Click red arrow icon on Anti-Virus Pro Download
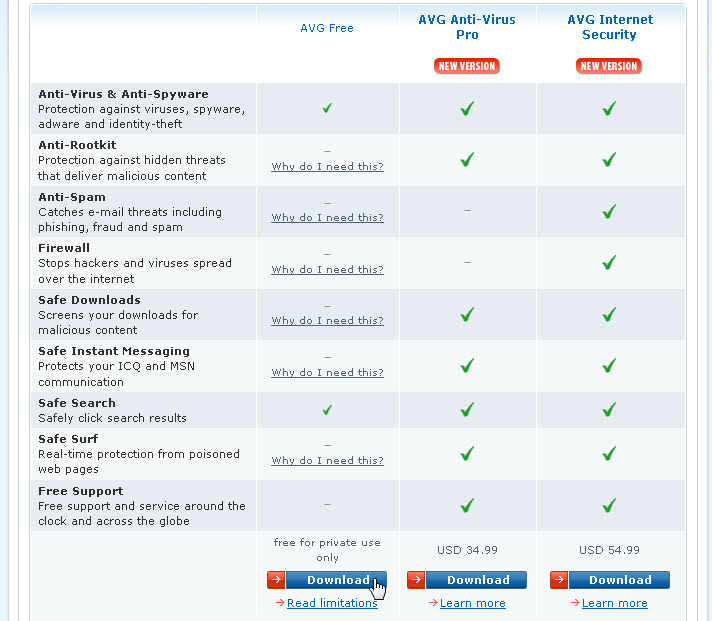Image resolution: width=712 pixels, height=621 pixels. (416, 580)
